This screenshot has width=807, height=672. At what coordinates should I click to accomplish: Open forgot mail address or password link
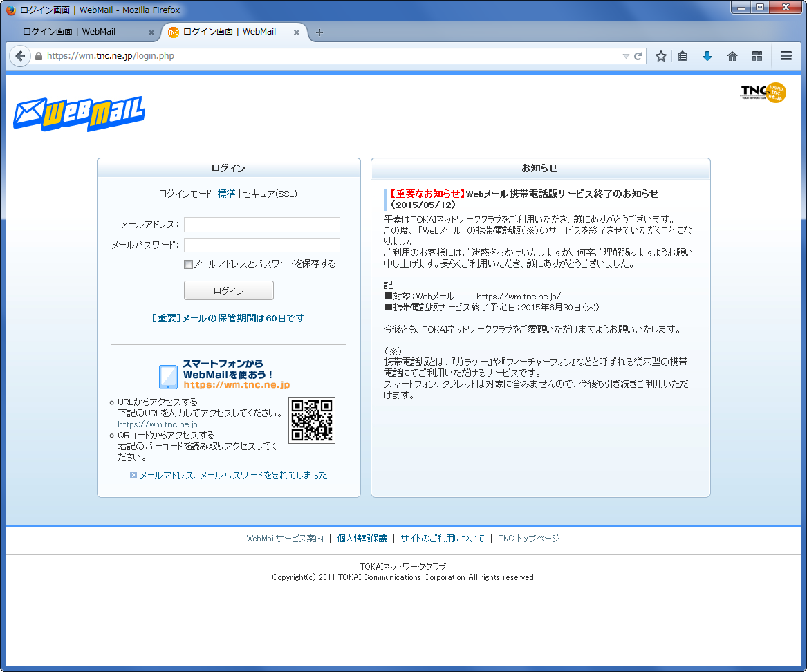coord(233,476)
